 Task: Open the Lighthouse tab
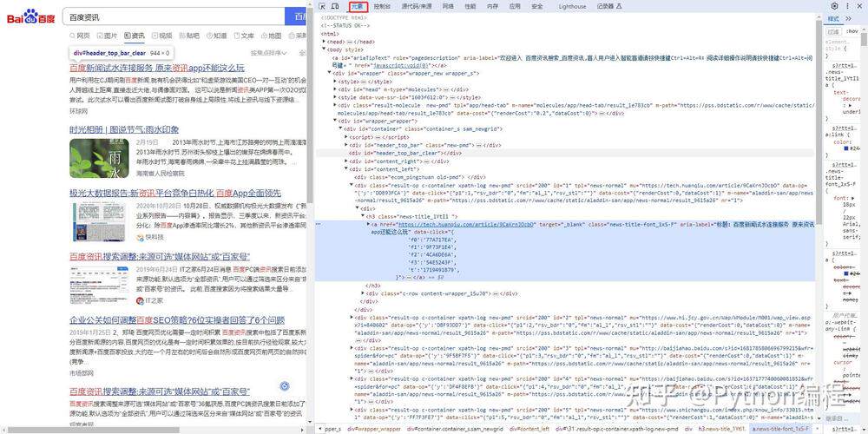tap(572, 7)
